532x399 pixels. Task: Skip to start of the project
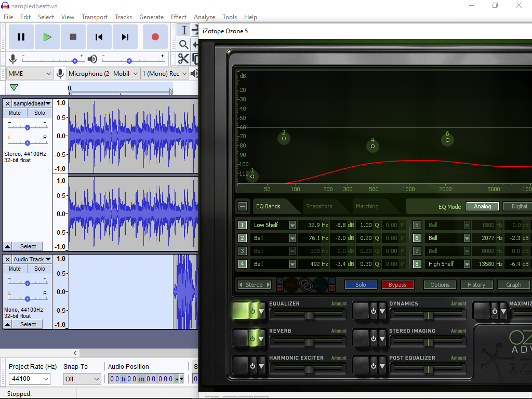point(99,37)
